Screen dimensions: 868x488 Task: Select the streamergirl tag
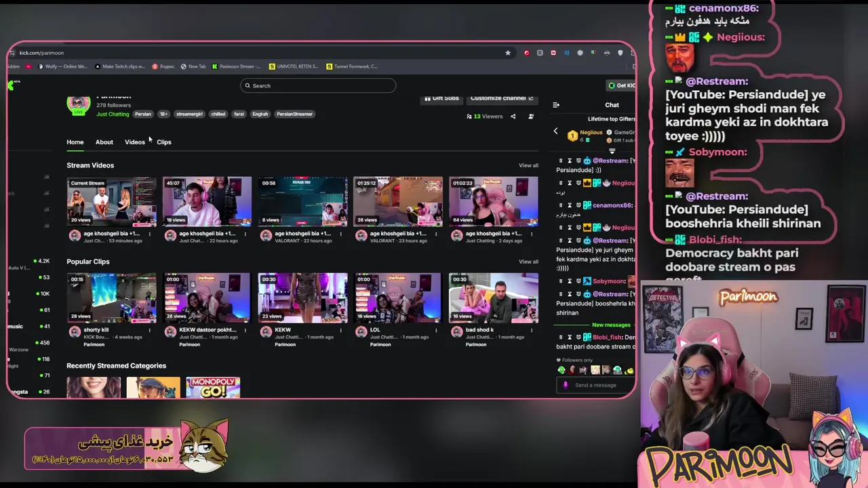coord(190,114)
